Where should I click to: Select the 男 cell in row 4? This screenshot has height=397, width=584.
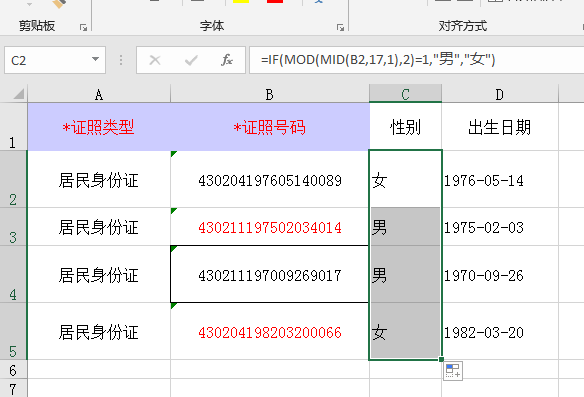click(405, 274)
